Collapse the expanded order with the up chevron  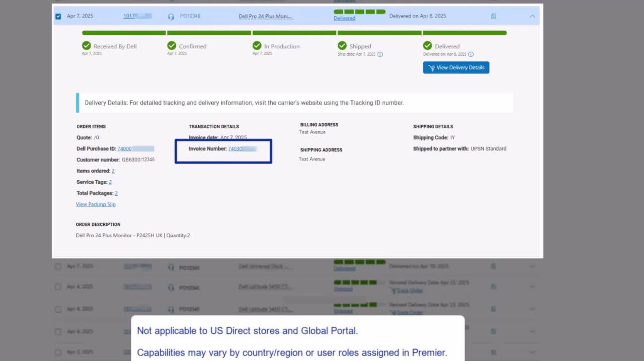(532, 16)
